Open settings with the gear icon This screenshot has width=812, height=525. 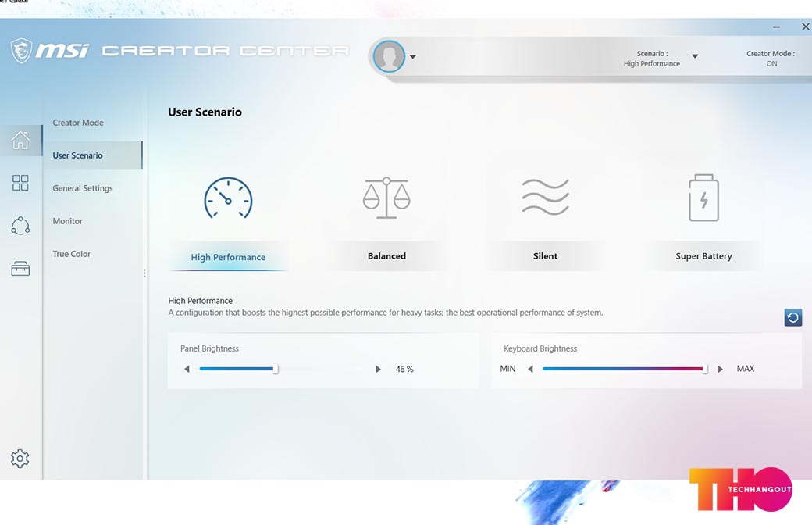20,459
